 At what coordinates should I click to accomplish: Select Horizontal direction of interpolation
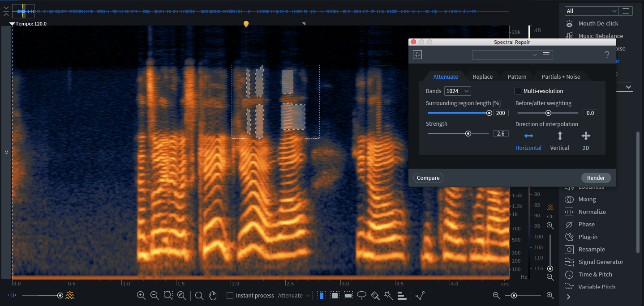tap(528, 141)
